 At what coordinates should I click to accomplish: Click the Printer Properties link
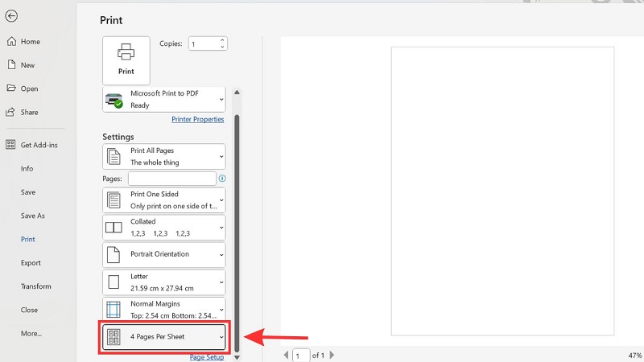pos(197,119)
